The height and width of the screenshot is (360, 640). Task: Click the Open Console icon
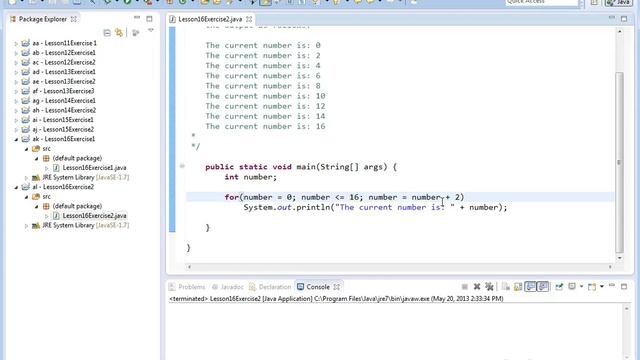(x=592, y=287)
